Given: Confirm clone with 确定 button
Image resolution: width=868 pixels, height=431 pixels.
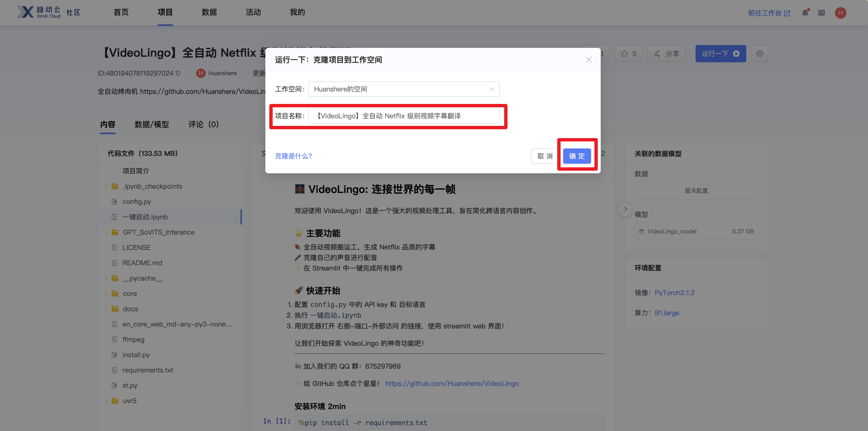Looking at the screenshot, I should point(577,156).
